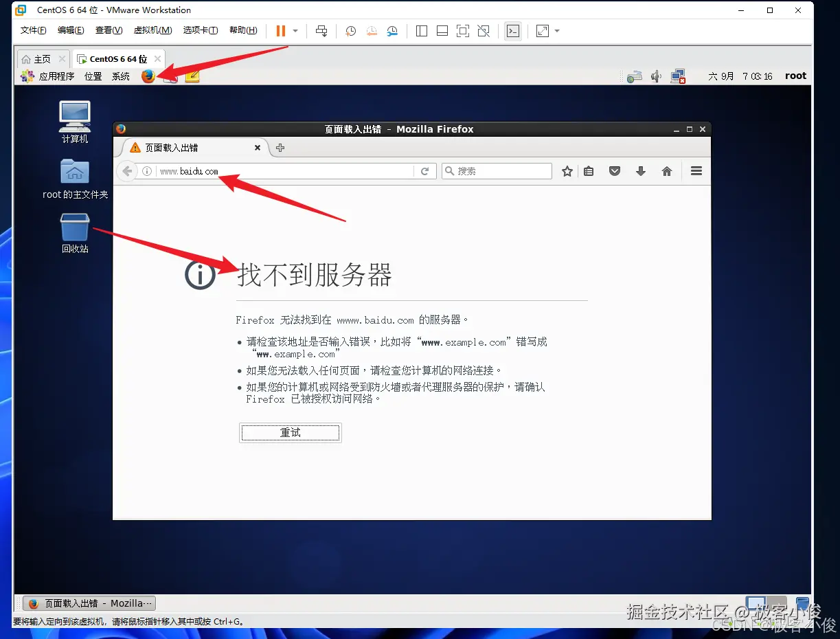Maximize the Mozilla Firefox window
This screenshot has height=639, width=840.
point(690,128)
